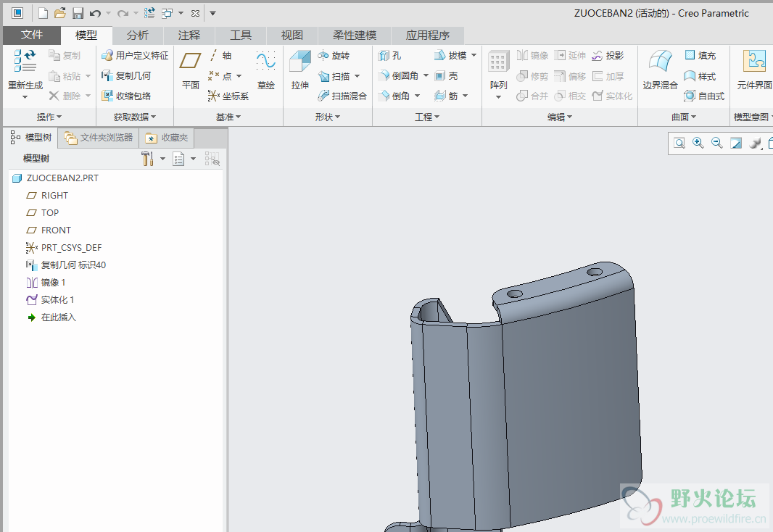Open the 点 (Point) dropdown arrow

tap(239, 76)
